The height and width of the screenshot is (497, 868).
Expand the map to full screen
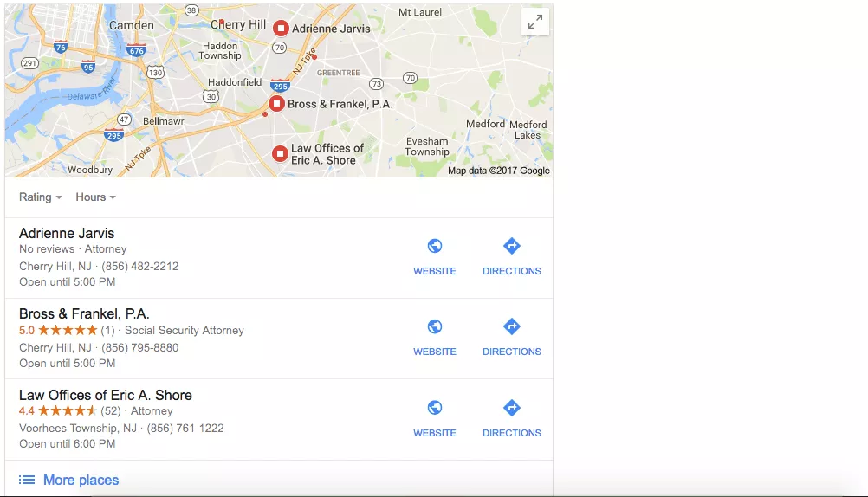534,23
